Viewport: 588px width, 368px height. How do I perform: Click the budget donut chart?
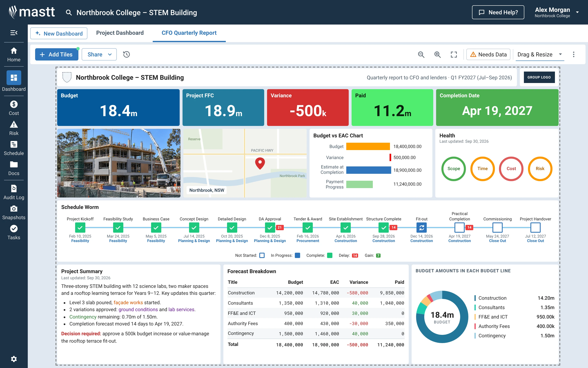click(x=442, y=317)
